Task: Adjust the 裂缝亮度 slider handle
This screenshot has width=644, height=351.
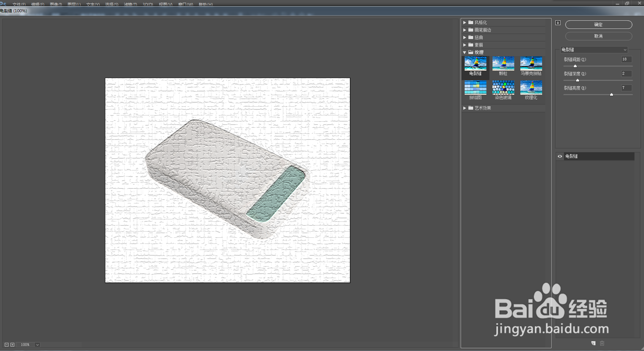Action: (x=611, y=95)
